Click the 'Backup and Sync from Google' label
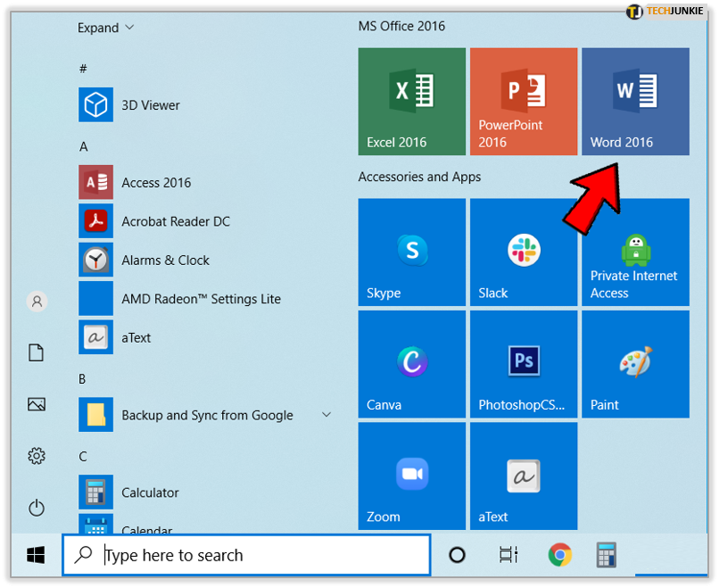 point(207,415)
